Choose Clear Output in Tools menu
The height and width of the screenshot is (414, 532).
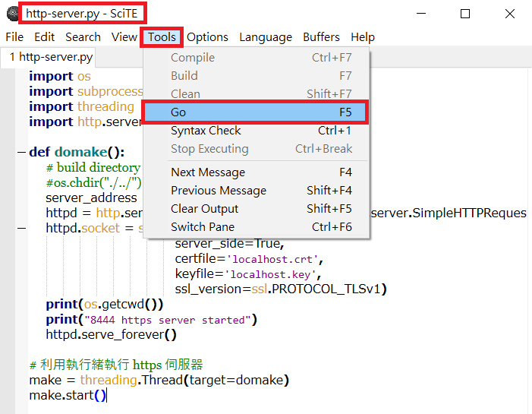[x=255, y=209]
